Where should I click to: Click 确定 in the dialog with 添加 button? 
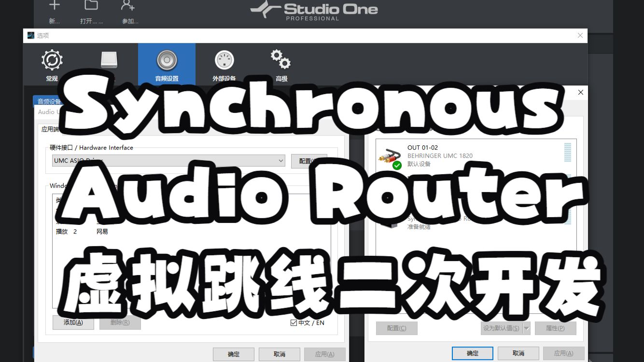[234, 354]
